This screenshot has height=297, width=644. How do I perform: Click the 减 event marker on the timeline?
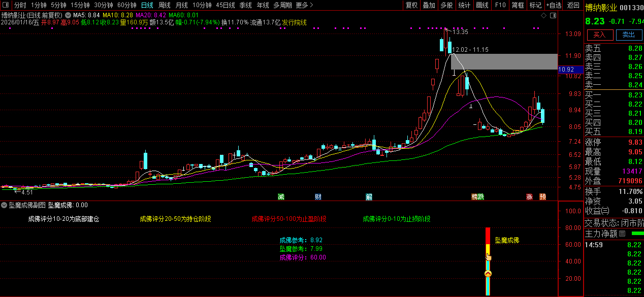tap(281, 196)
